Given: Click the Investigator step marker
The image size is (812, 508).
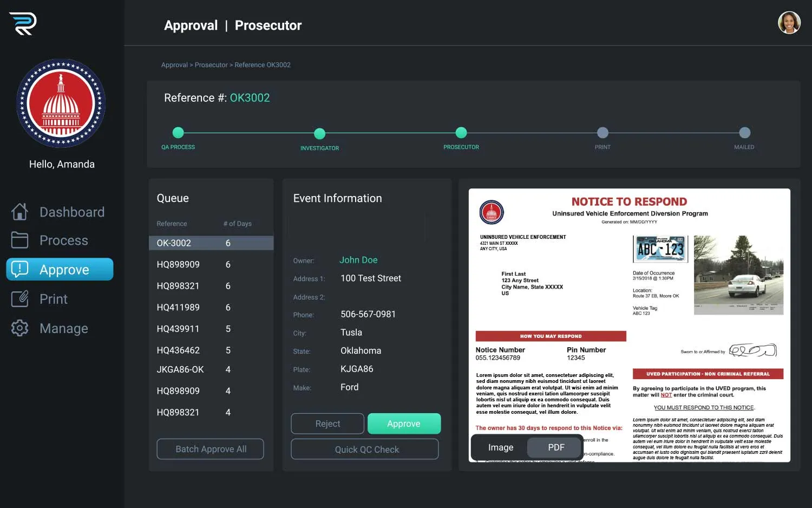Looking at the screenshot, I should tap(319, 133).
